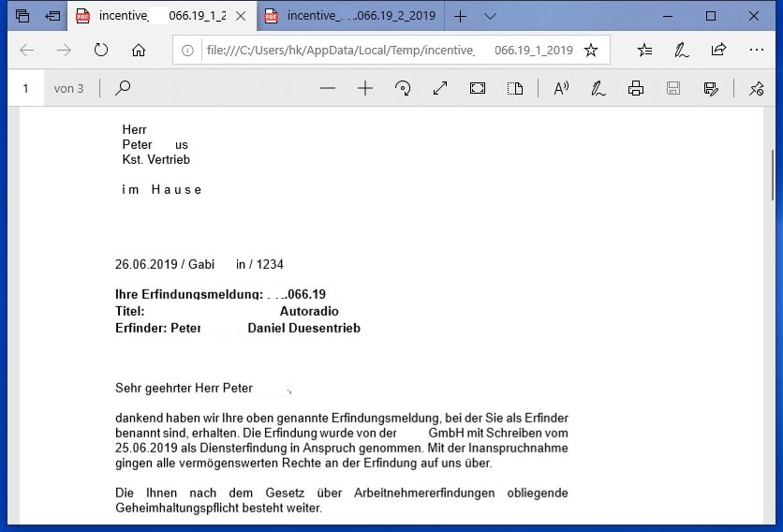Pin or unpin the PDF toolbar

757,88
